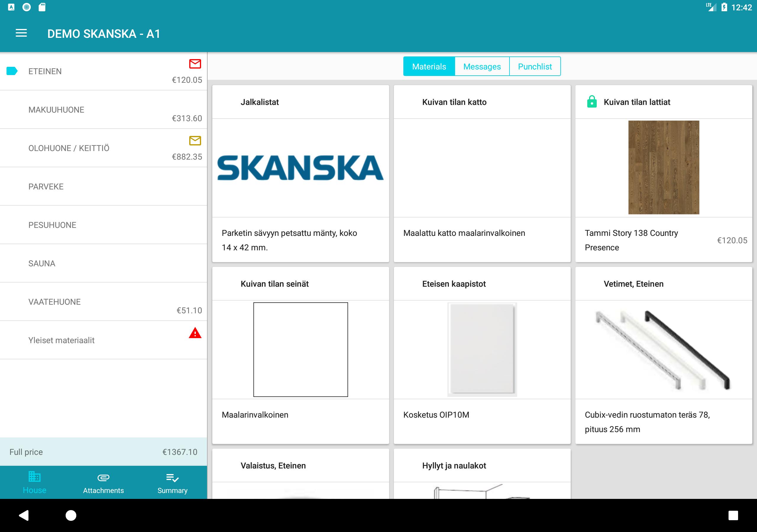
Task: Select the PESUHUONE room
Action: click(103, 225)
